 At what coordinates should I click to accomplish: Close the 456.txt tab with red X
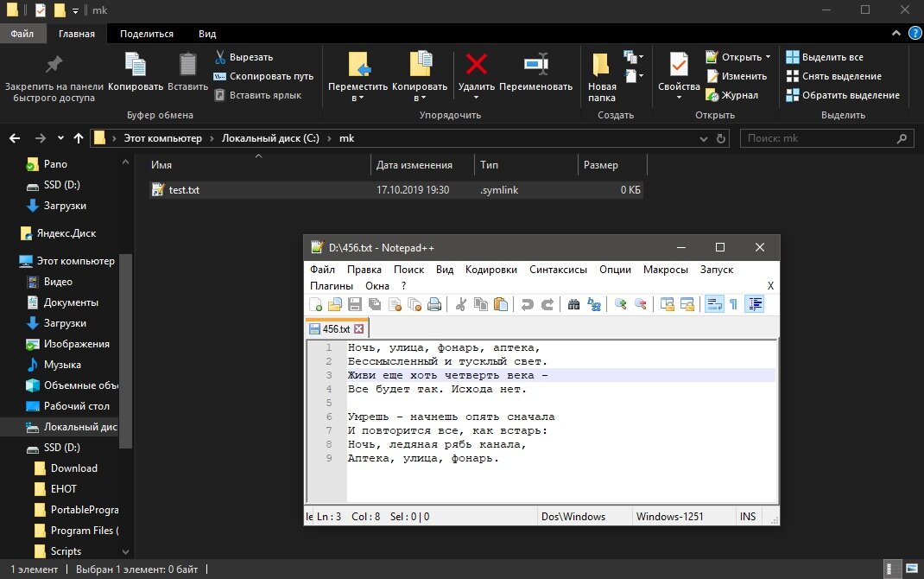(x=359, y=329)
